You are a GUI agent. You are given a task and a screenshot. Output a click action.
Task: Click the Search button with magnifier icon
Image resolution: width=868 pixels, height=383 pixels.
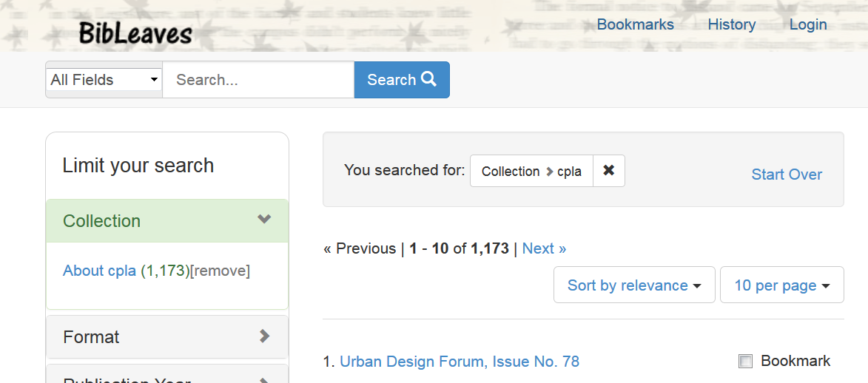pyautogui.click(x=402, y=80)
